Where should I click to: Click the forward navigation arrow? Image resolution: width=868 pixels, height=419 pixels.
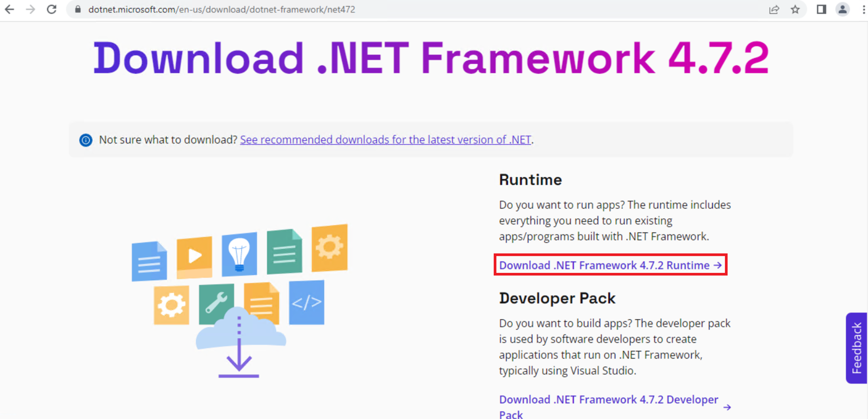click(30, 9)
